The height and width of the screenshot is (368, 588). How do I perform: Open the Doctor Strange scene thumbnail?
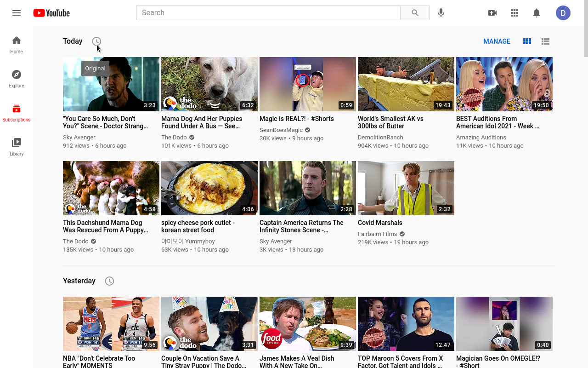tap(111, 84)
